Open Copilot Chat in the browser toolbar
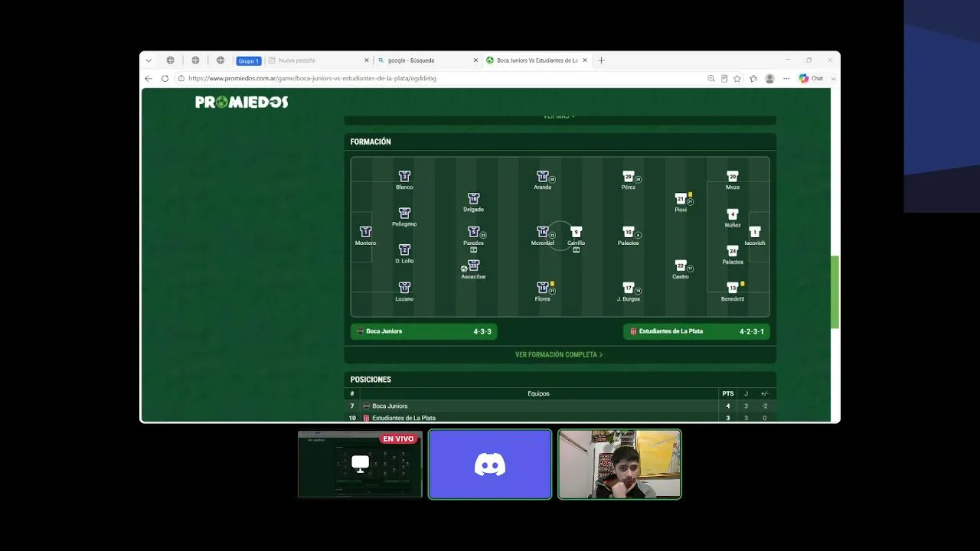The image size is (980, 551). [x=811, y=78]
